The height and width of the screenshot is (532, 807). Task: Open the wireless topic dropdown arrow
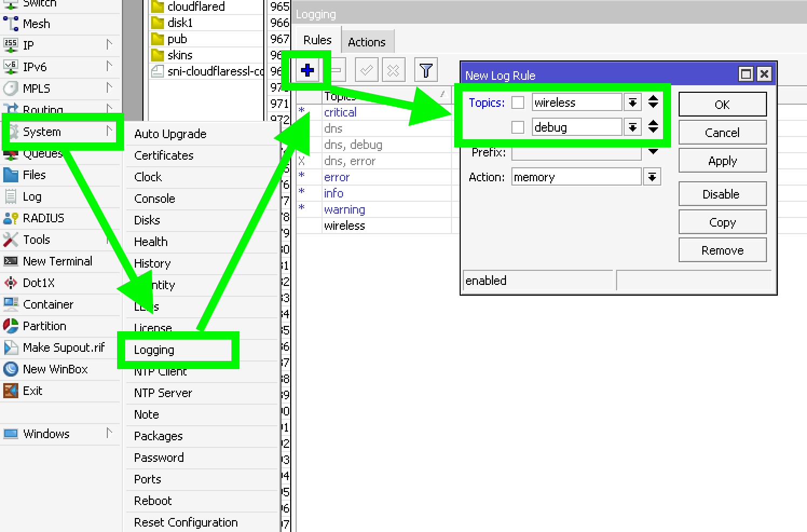[x=632, y=102]
